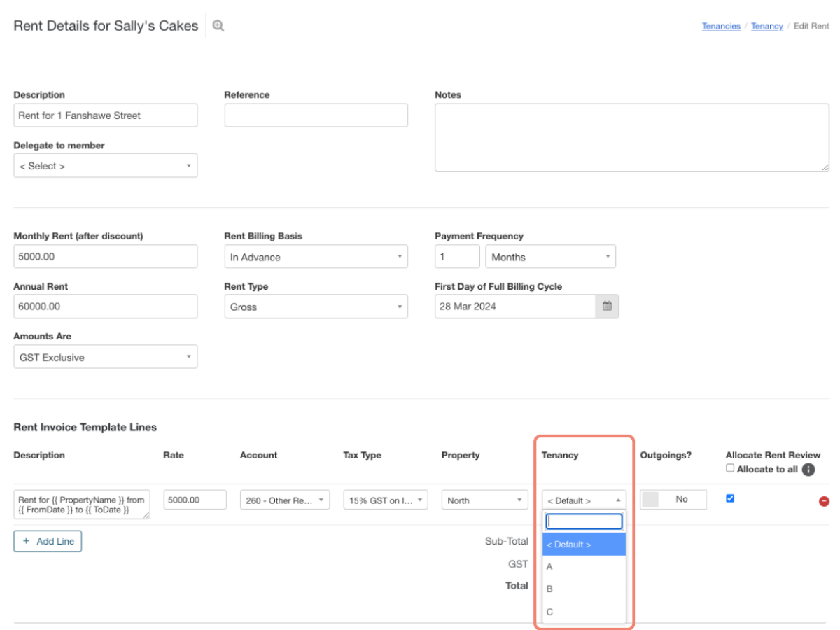Screen dimensions: 840x630
Task: Click the magnifier zoom icon beside title
Action: pyautogui.click(x=218, y=26)
